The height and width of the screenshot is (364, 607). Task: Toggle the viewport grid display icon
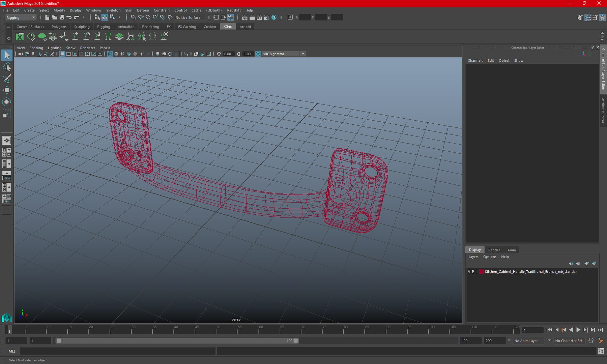[x=62, y=54]
